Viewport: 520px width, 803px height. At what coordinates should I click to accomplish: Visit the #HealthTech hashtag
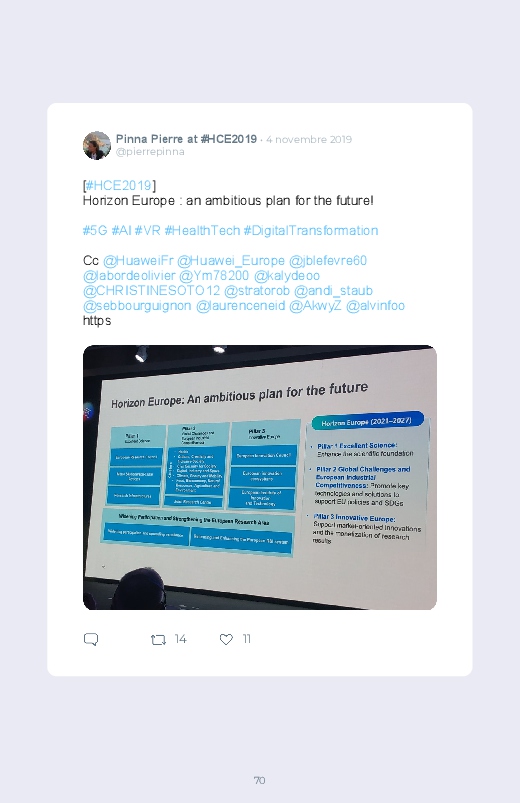click(202, 230)
